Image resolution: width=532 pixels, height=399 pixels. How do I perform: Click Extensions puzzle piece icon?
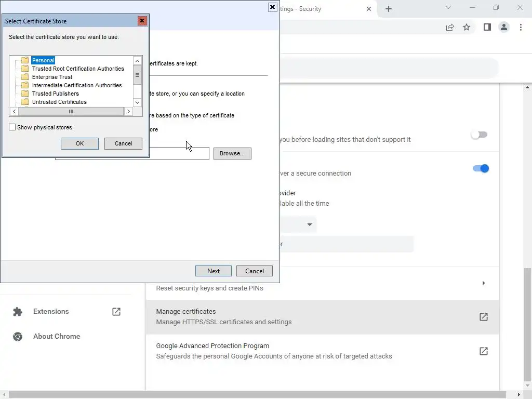pyautogui.click(x=18, y=312)
